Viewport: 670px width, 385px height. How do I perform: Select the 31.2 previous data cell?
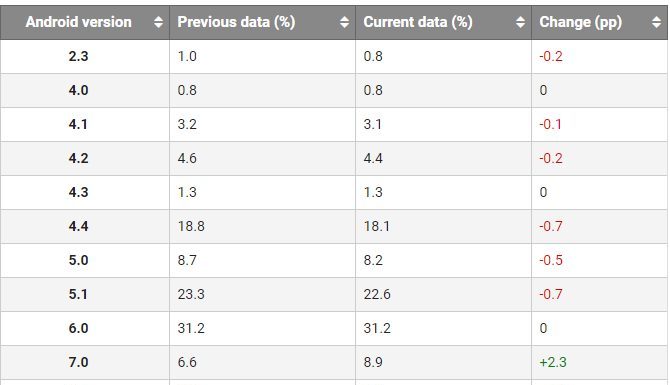coord(191,328)
